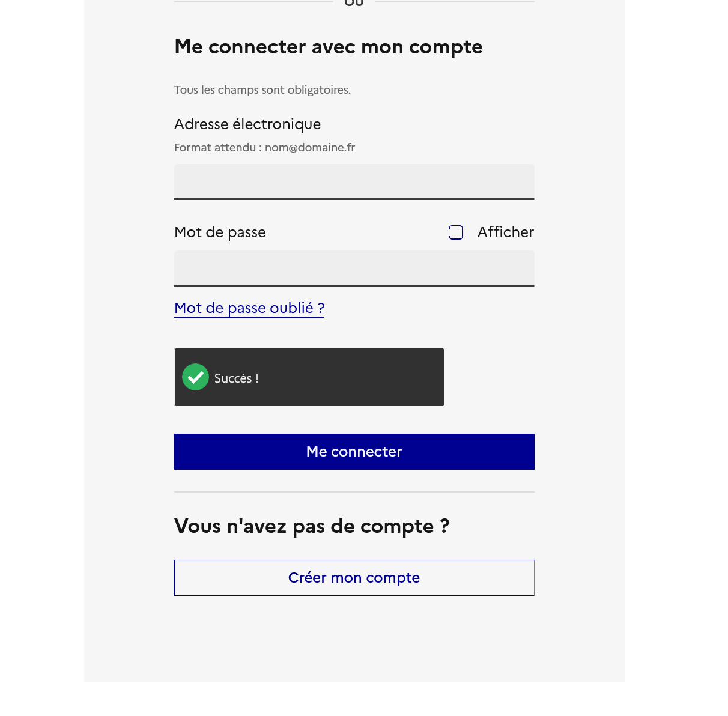The height and width of the screenshot is (716, 728).
Task: Click the nom@domaine.fr example text
Action: 310,148
